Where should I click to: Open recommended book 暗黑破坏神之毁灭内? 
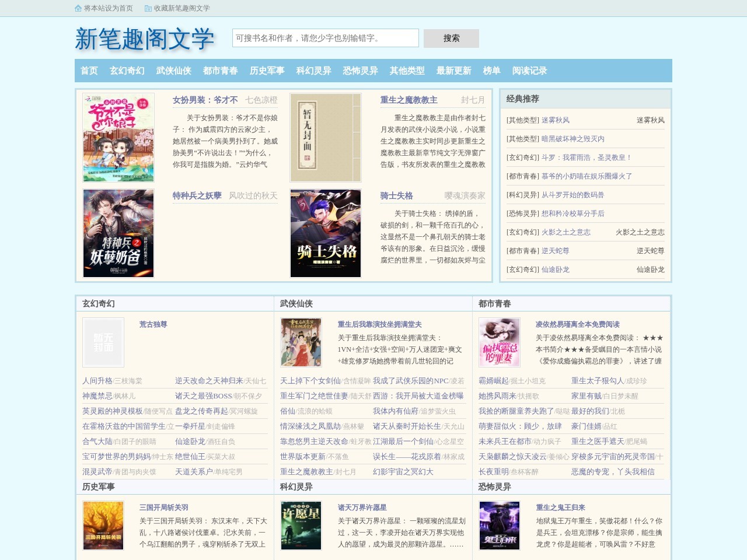pos(573,139)
